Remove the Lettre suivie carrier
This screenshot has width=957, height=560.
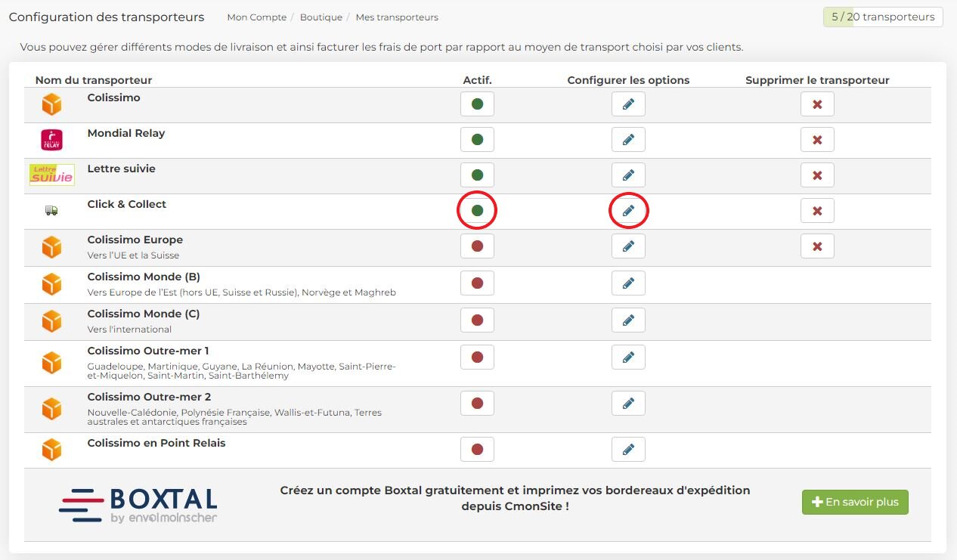point(817,175)
